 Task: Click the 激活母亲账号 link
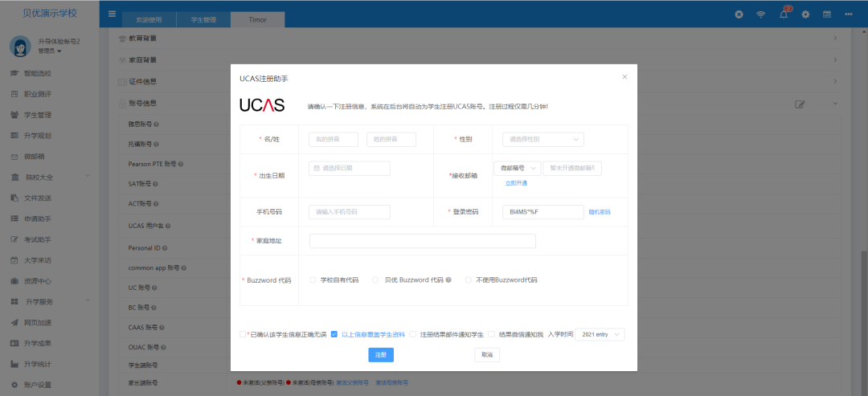[x=392, y=382]
